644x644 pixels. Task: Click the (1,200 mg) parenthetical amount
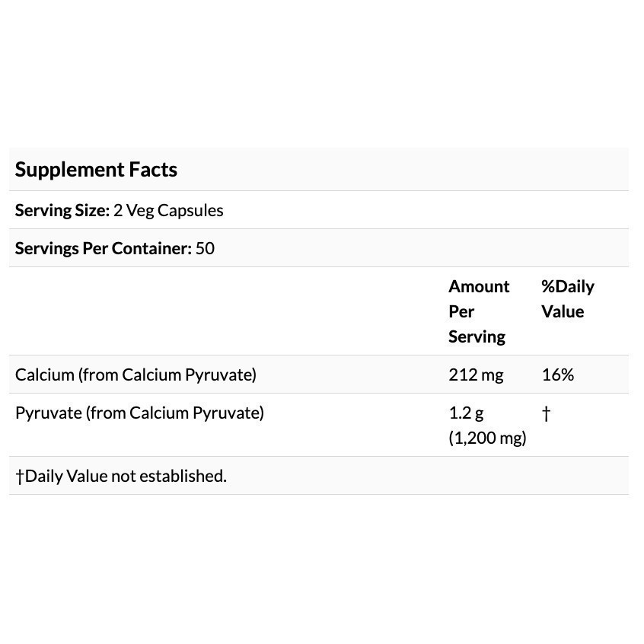click(487, 438)
